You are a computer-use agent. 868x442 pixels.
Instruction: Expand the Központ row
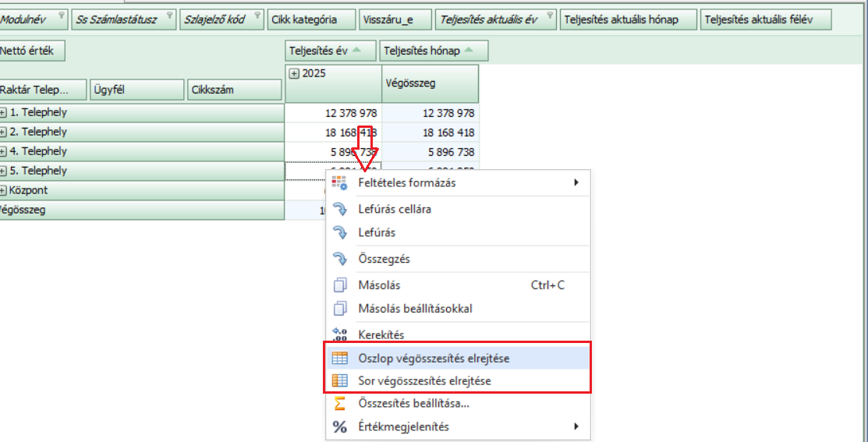tap(3, 191)
